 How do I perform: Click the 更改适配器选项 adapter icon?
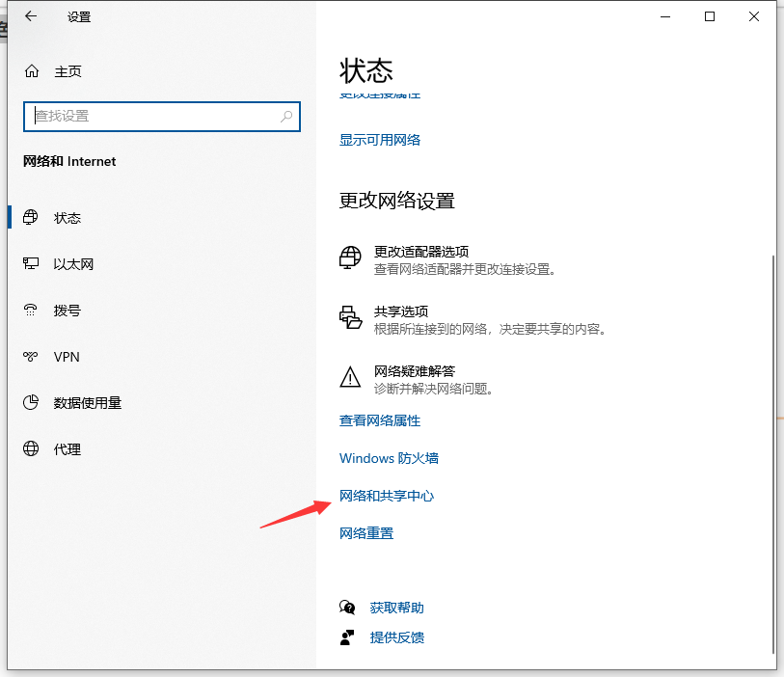tap(350, 258)
